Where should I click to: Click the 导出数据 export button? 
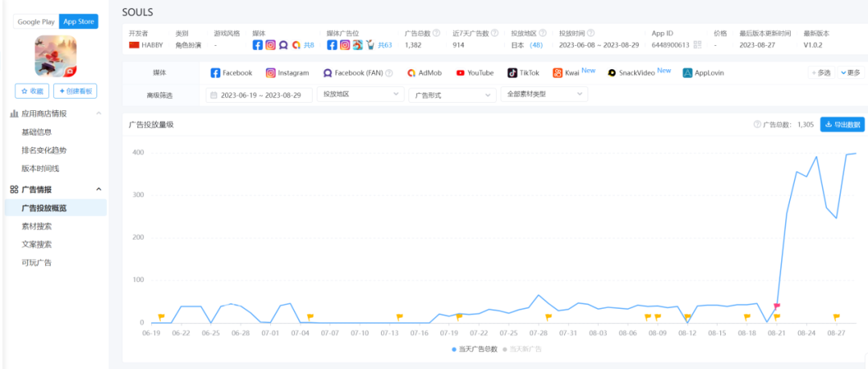[x=842, y=125]
